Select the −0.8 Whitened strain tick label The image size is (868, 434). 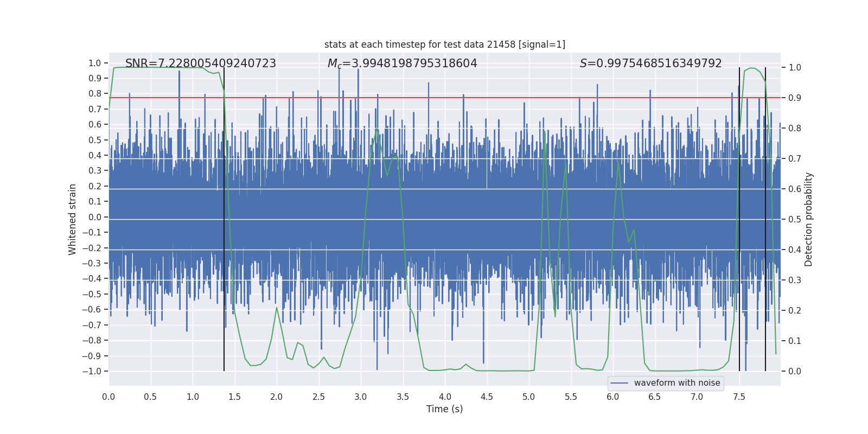point(92,341)
